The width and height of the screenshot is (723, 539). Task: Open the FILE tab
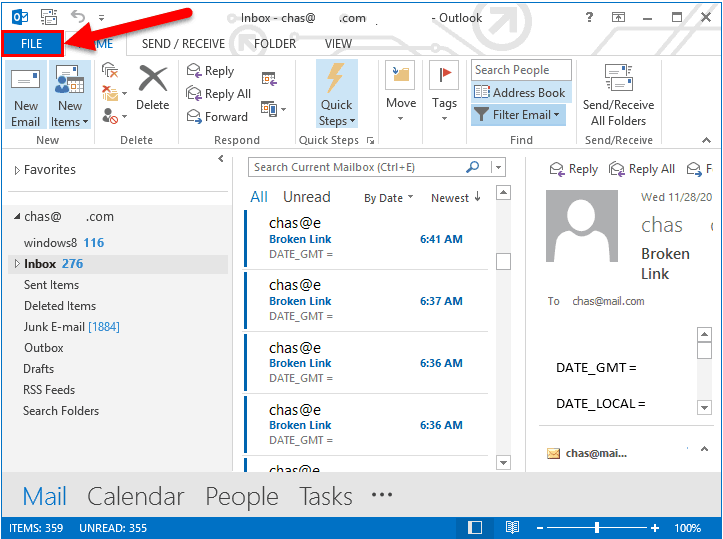point(31,44)
